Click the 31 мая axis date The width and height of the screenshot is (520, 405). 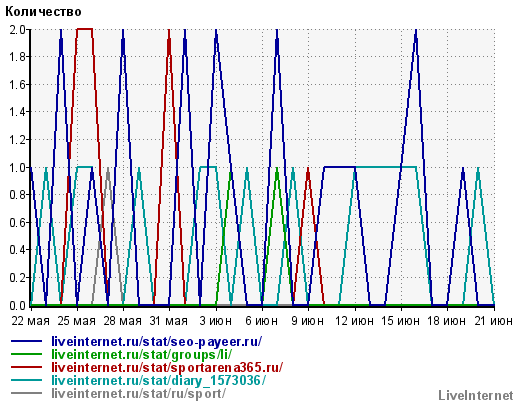point(169,321)
